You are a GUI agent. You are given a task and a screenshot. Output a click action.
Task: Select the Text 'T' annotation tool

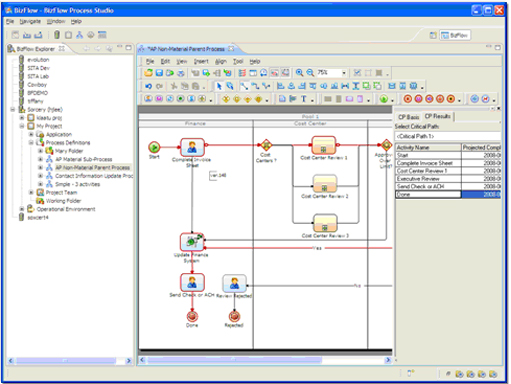304,99
